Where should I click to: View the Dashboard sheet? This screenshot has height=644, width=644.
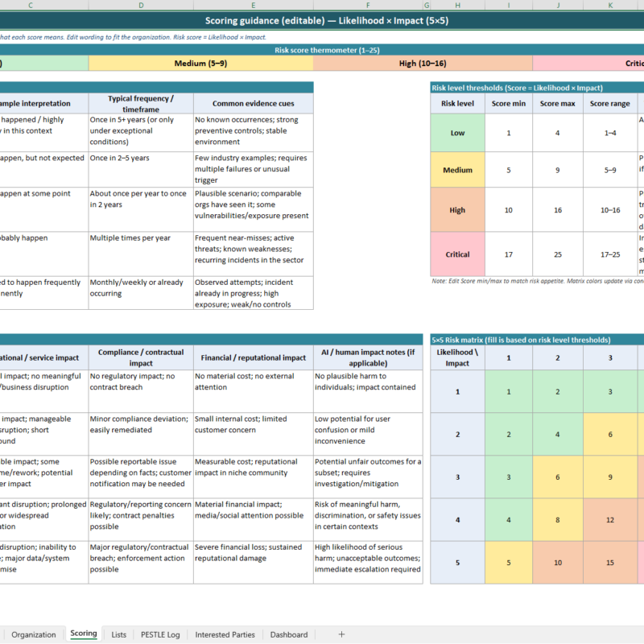[x=288, y=634]
